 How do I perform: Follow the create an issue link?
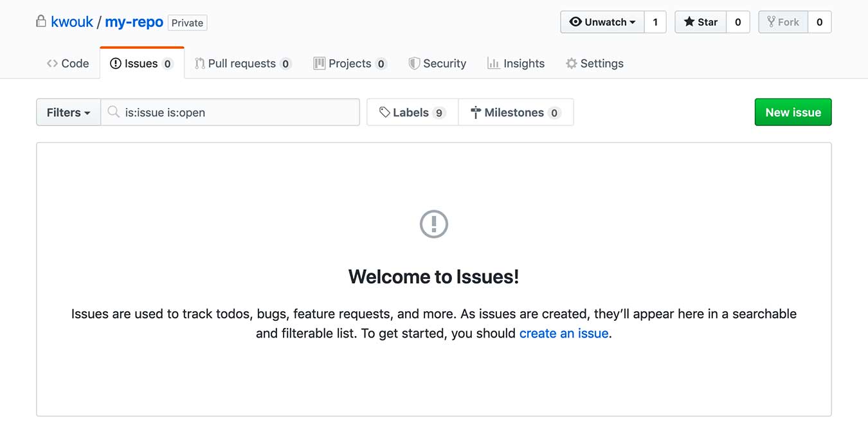tap(563, 333)
